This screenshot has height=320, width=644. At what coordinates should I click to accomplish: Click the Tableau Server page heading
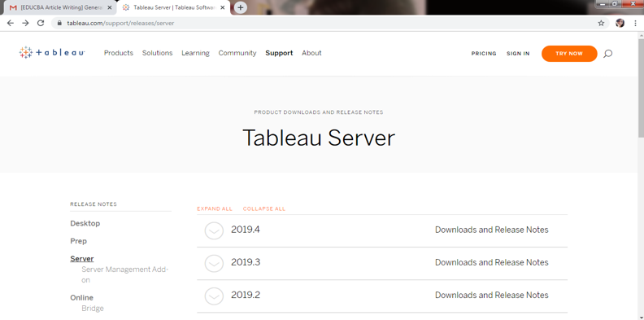point(319,138)
